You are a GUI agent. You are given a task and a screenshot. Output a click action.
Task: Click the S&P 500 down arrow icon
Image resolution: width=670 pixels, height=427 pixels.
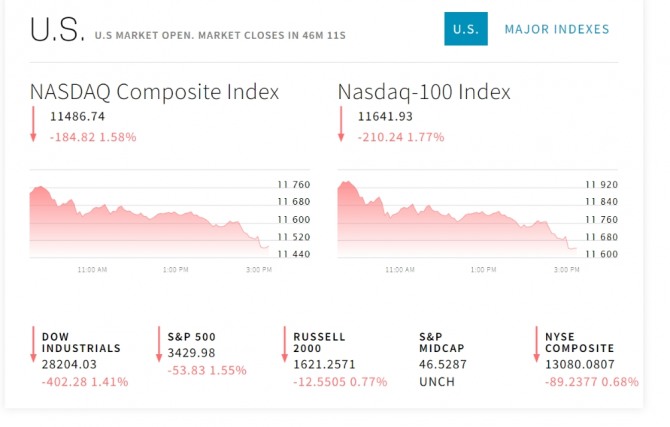(159, 344)
